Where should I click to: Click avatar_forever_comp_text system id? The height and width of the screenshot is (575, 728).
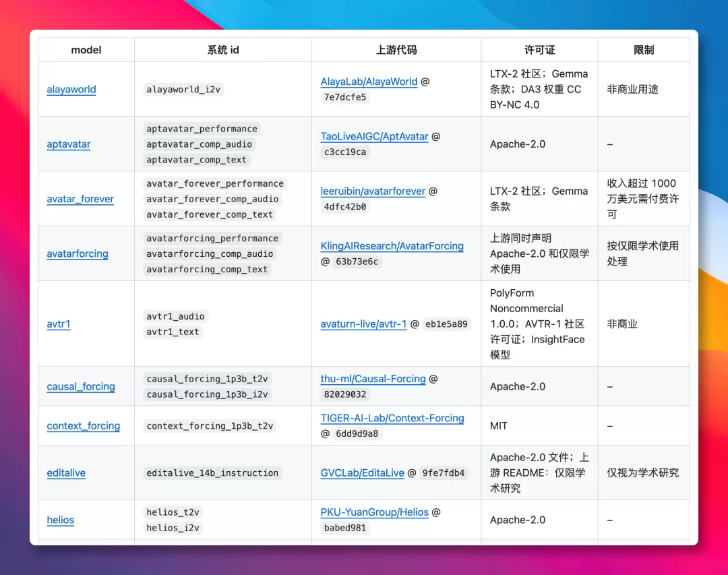pyautogui.click(x=210, y=214)
